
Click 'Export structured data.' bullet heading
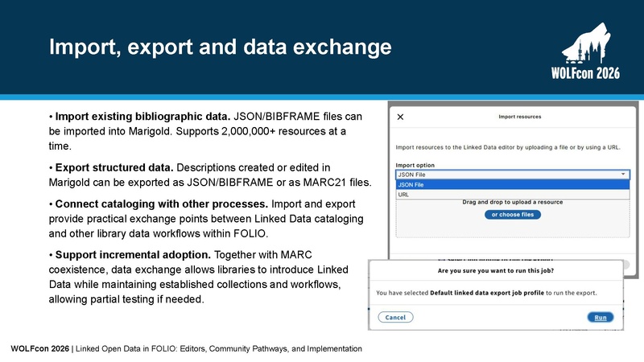(x=114, y=168)
